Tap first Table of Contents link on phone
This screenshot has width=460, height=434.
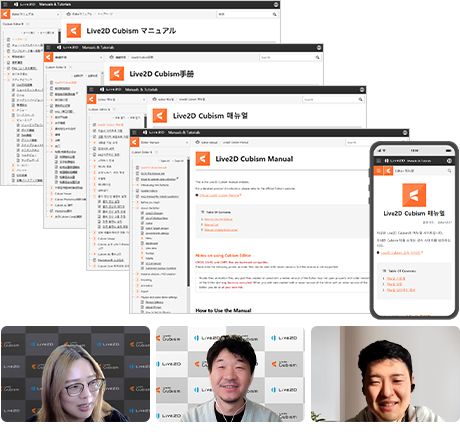point(396,278)
